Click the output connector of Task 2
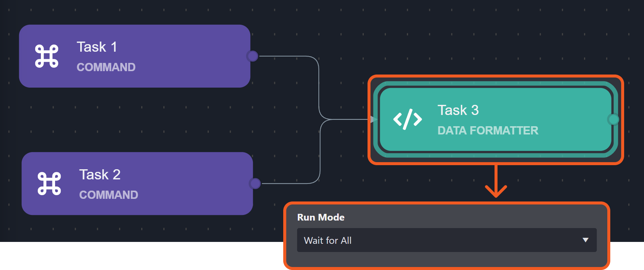The width and height of the screenshot is (644, 270). (255, 183)
